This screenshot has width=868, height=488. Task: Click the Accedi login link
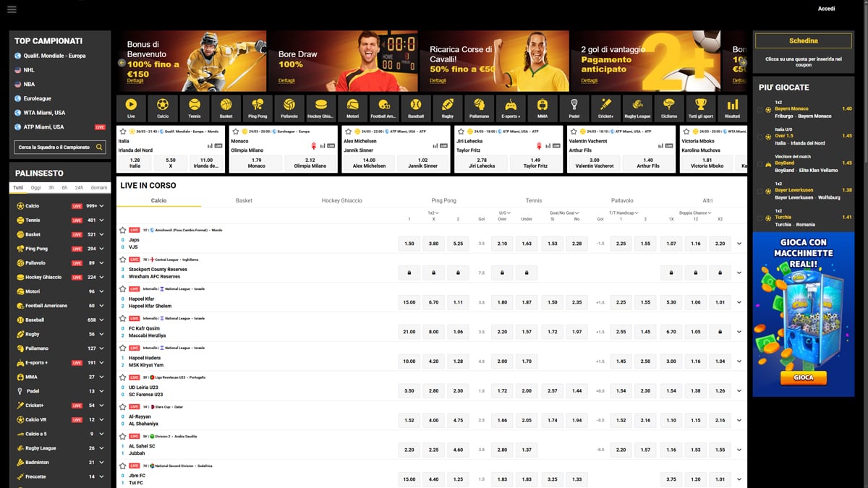click(x=826, y=9)
